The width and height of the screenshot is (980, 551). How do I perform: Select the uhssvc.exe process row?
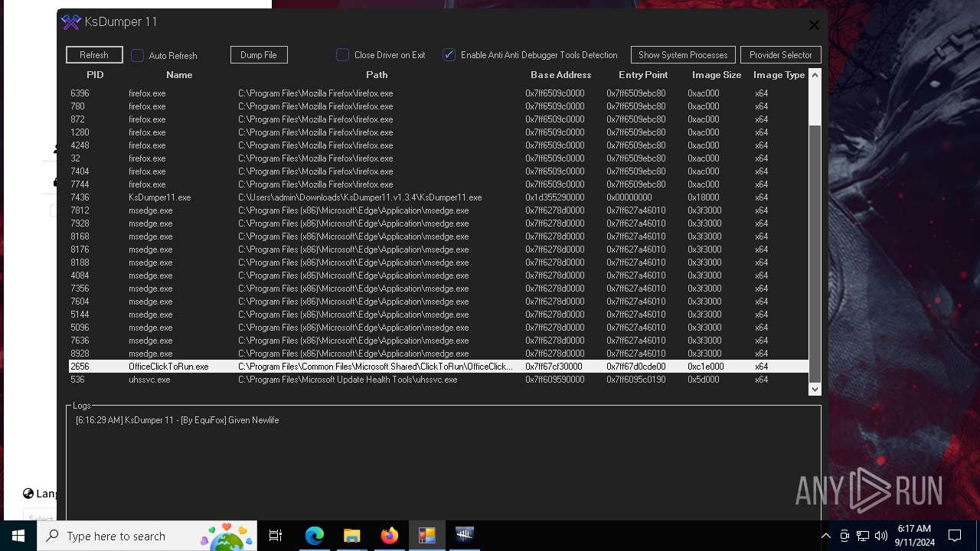click(x=438, y=380)
